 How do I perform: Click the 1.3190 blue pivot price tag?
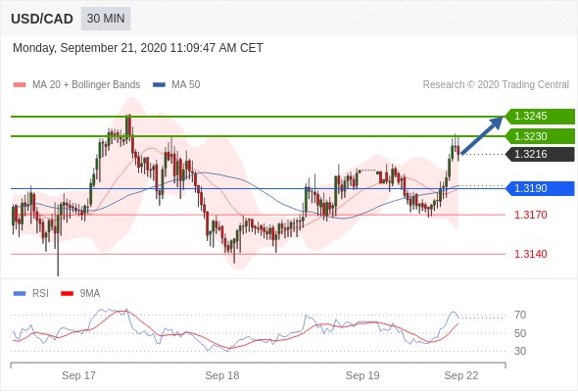[x=540, y=188]
